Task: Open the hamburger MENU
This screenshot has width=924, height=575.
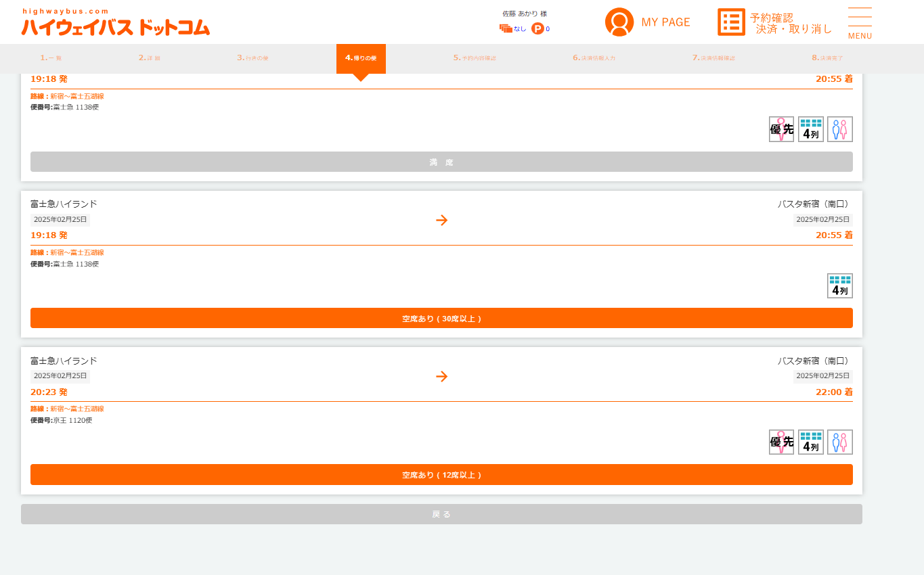Action: [860, 23]
